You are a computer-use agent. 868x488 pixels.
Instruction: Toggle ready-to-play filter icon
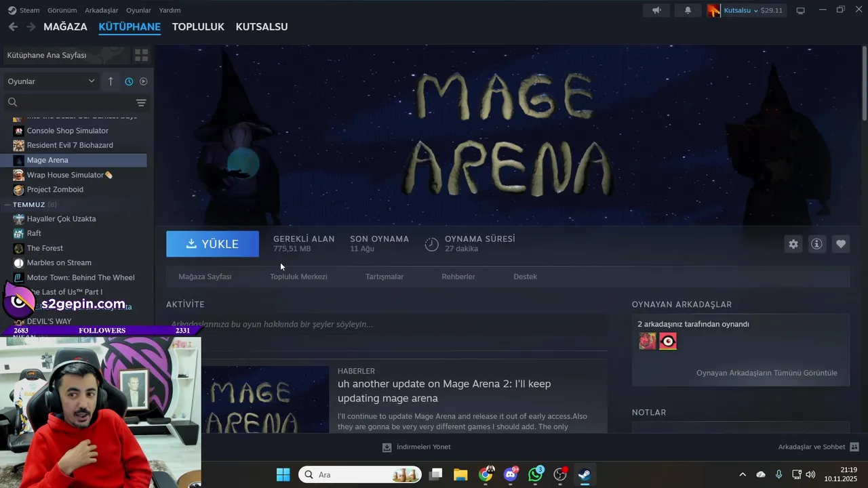(x=144, y=81)
